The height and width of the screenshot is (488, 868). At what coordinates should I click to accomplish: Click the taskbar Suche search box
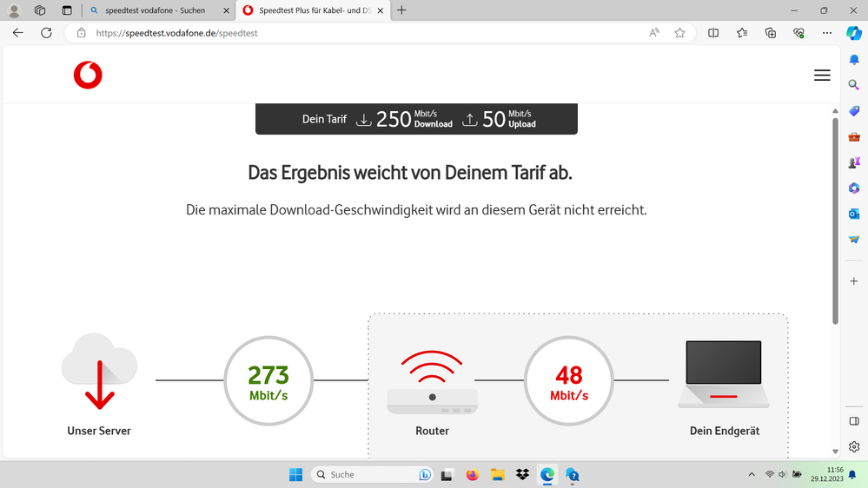click(371, 475)
